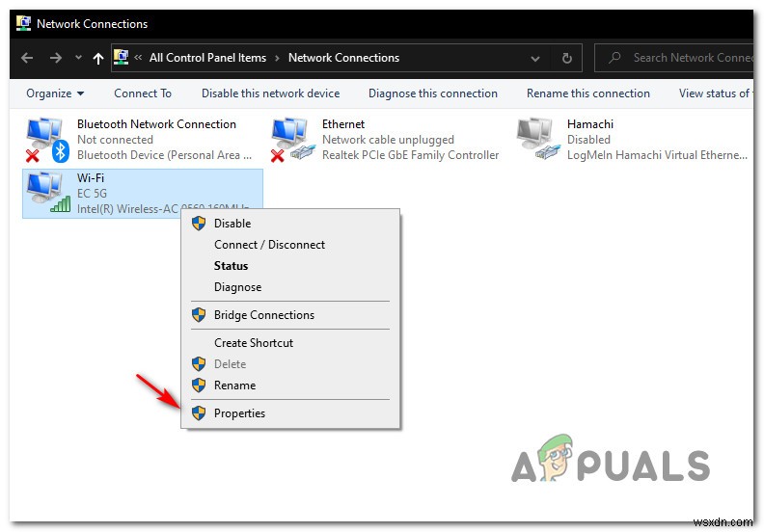Select the Bluetooth Network Connection icon
This screenshot has width=764, height=532.
(x=46, y=140)
